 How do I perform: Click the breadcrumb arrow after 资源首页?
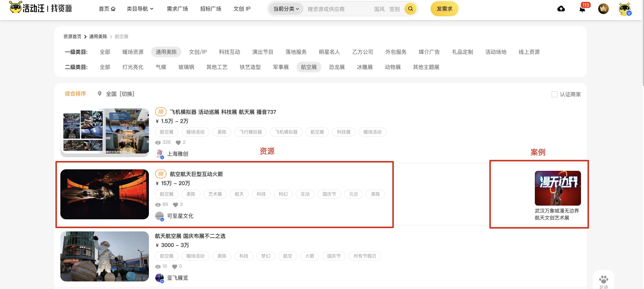click(x=85, y=37)
